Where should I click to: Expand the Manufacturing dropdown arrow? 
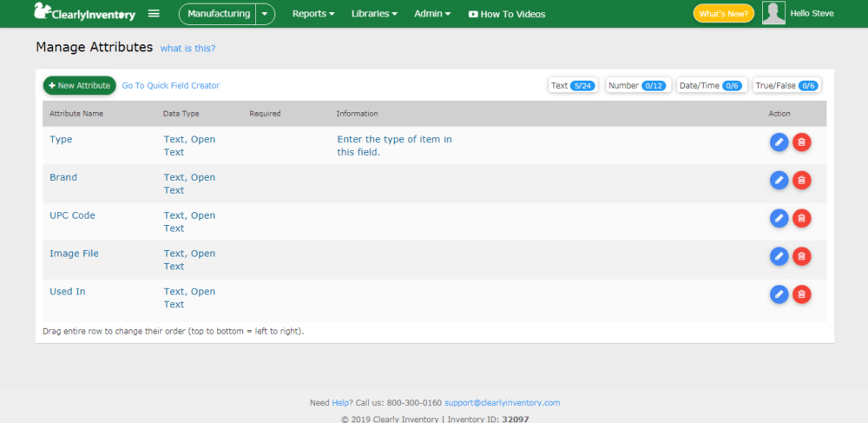[x=266, y=14]
